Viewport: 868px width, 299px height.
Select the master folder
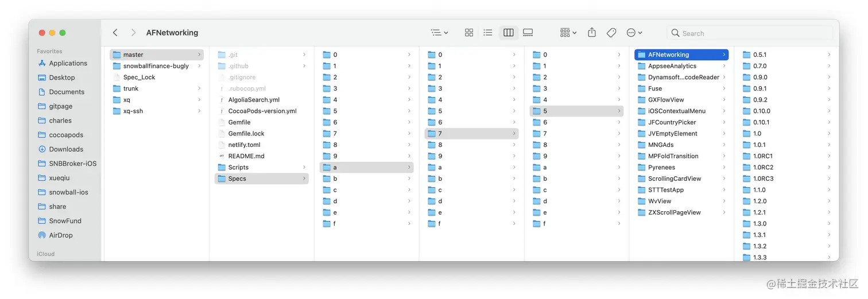157,55
